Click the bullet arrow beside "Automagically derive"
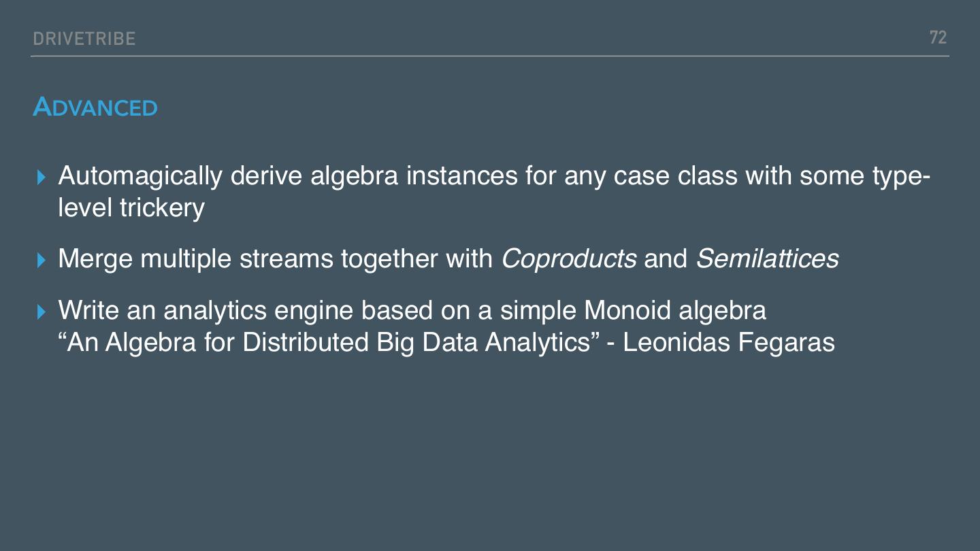 [42, 177]
